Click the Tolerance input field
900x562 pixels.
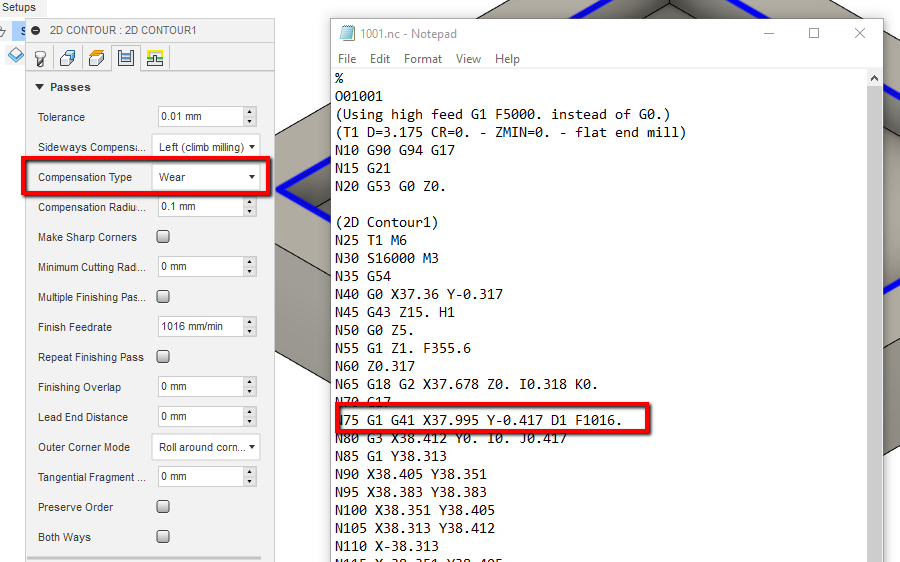coord(200,117)
